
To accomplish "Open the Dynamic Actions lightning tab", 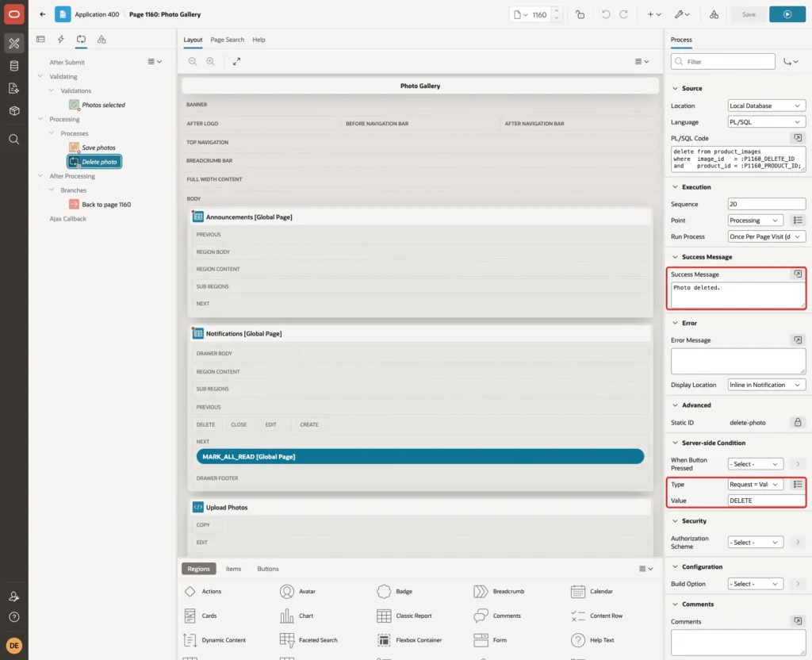I will 60,40.
